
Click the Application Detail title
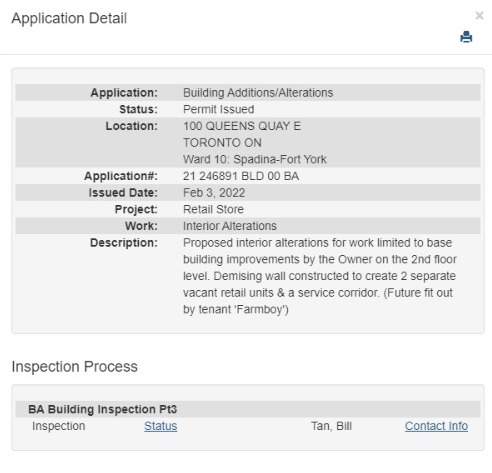pos(69,18)
